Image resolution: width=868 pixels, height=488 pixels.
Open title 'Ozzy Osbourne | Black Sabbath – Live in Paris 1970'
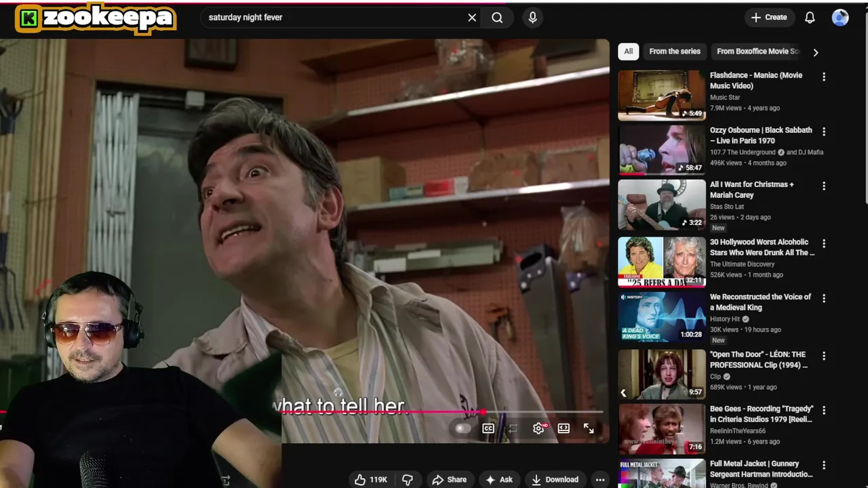[x=761, y=136]
